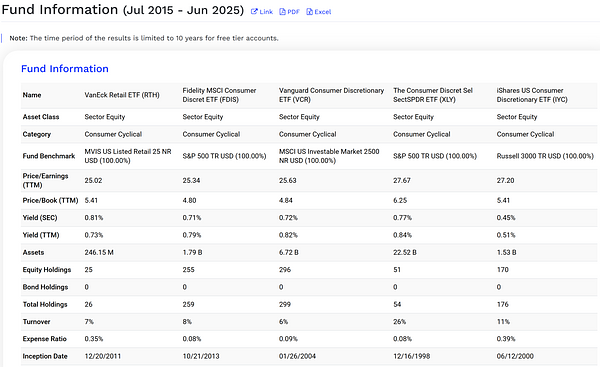The image size is (600, 367).
Task: Select iShares US Consumer Discretionary ETF (IYC)
Action: pyautogui.click(x=532, y=95)
